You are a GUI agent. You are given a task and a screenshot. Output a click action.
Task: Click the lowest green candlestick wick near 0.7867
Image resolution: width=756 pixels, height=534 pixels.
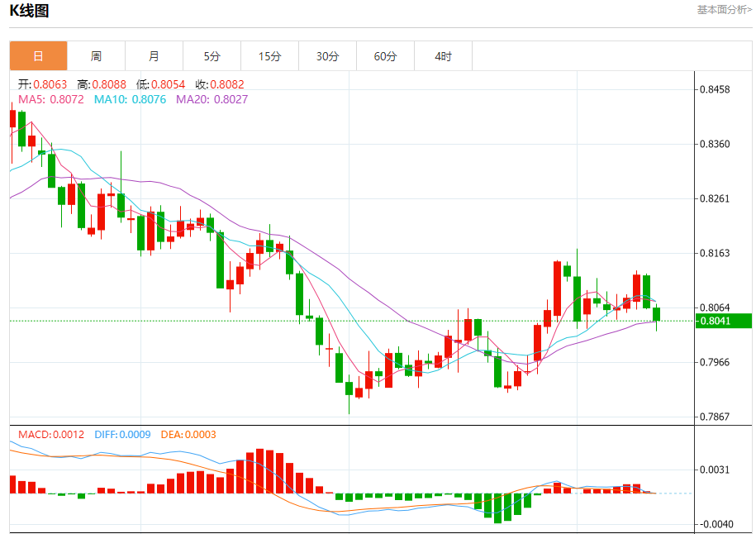pos(349,404)
